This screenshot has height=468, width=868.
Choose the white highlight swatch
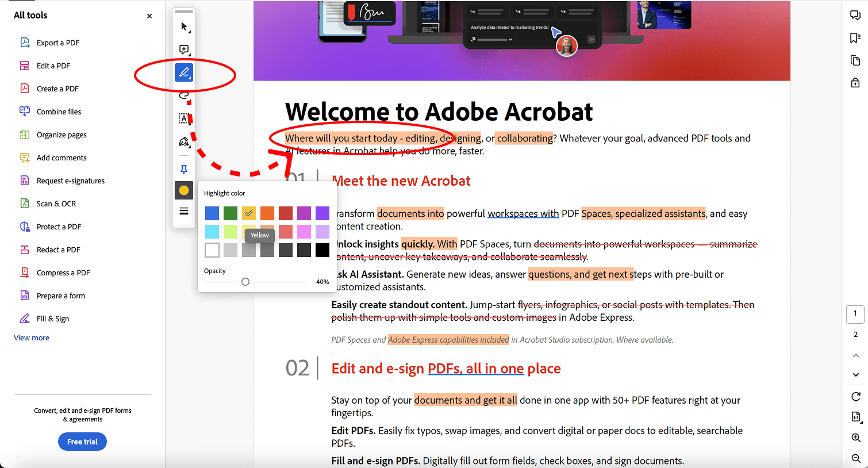click(212, 250)
